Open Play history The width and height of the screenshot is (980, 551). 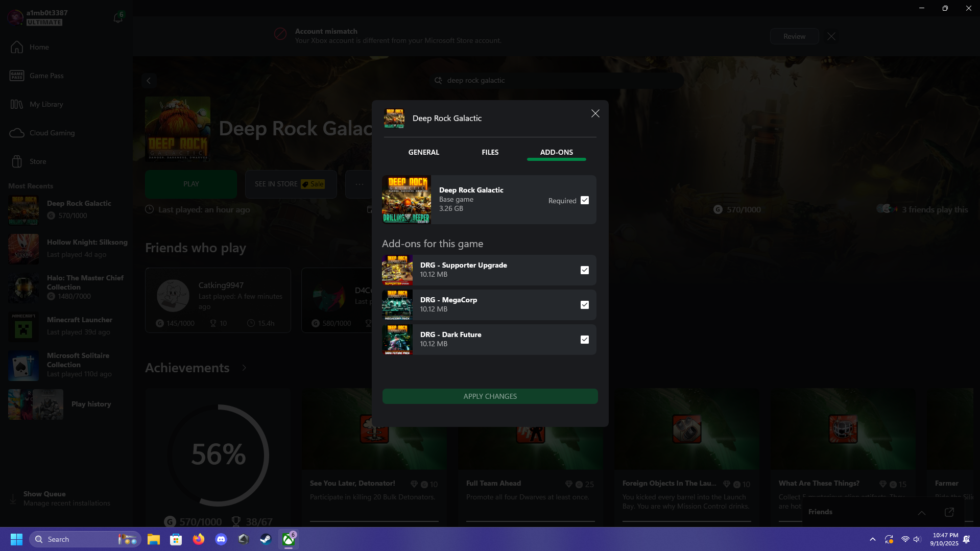(x=66, y=404)
